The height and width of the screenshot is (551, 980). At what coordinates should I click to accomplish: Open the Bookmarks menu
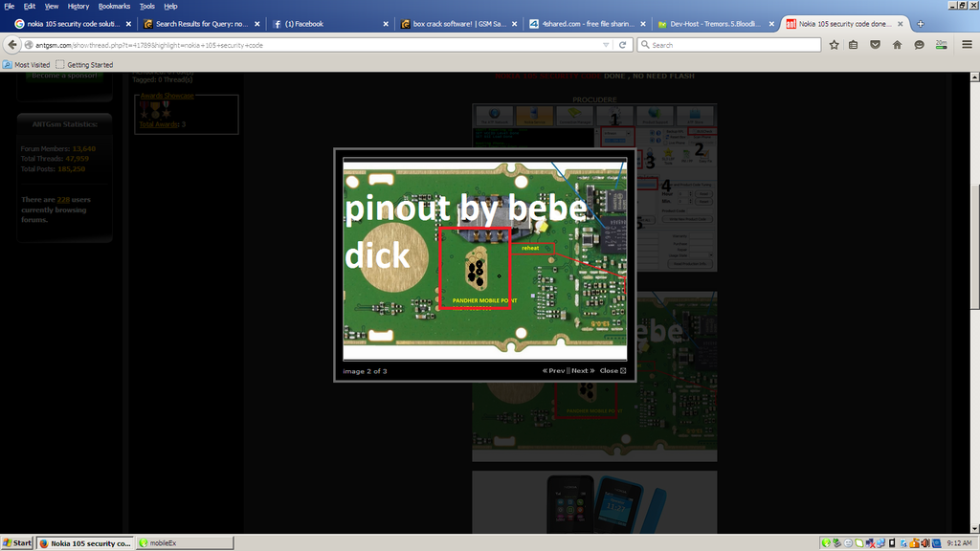point(114,6)
